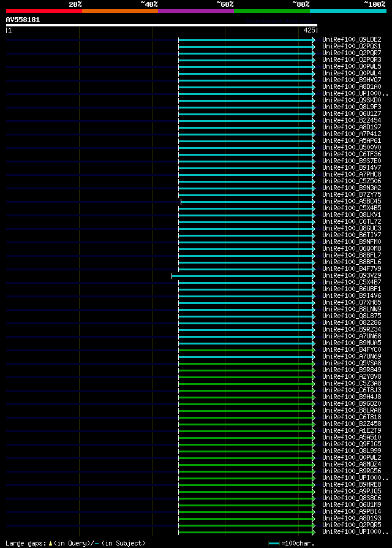Screen dimensions: 392x548
Task: Select the UniRef100_Q9FIG5 label
Action: click(352, 444)
